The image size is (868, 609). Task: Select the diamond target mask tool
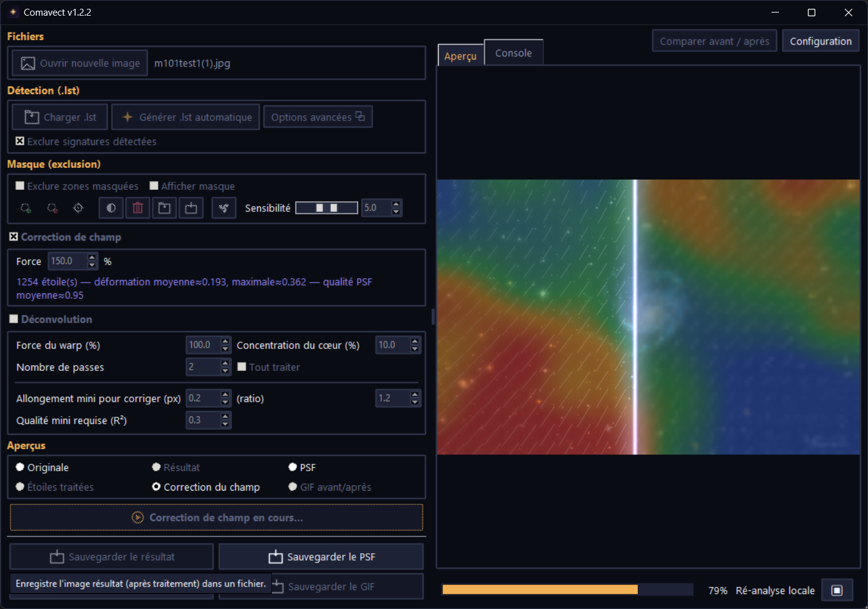78,208
